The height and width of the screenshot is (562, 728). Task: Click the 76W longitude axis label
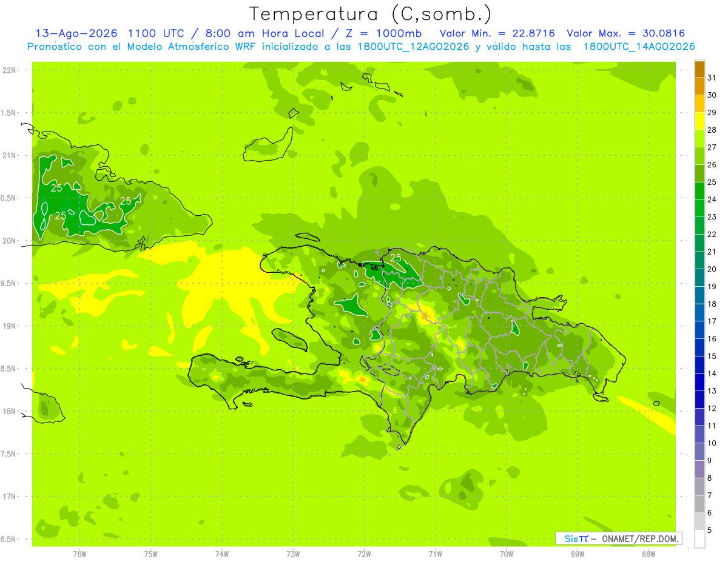click(79, 554)
